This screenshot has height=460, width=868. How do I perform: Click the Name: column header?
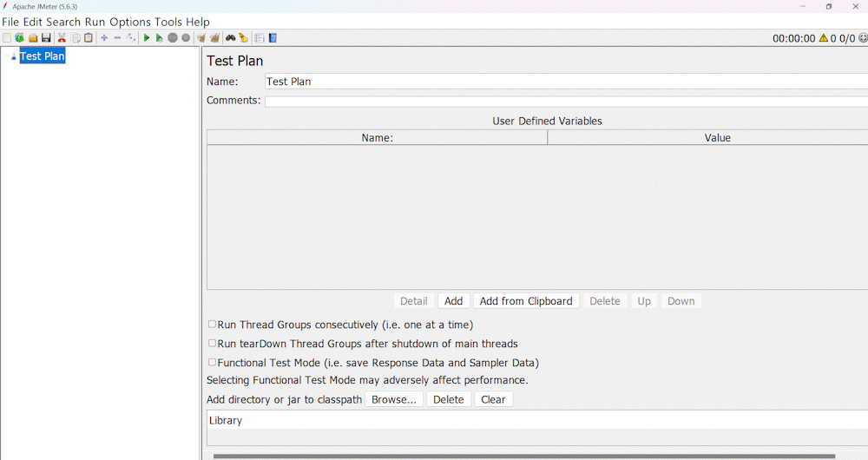tap(377, 138)
